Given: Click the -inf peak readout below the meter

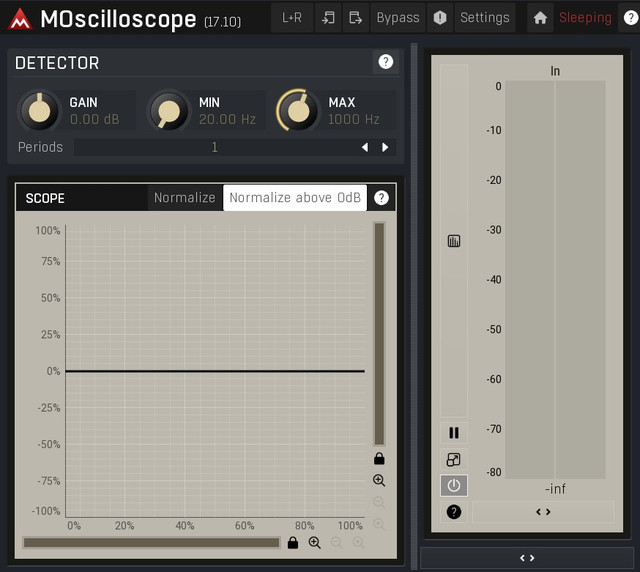Looking at the screenshot, I should [x=555, y=488].
